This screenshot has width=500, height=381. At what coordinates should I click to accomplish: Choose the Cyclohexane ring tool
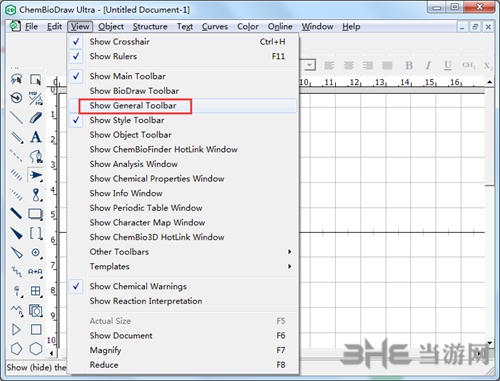tap(35, 349)
